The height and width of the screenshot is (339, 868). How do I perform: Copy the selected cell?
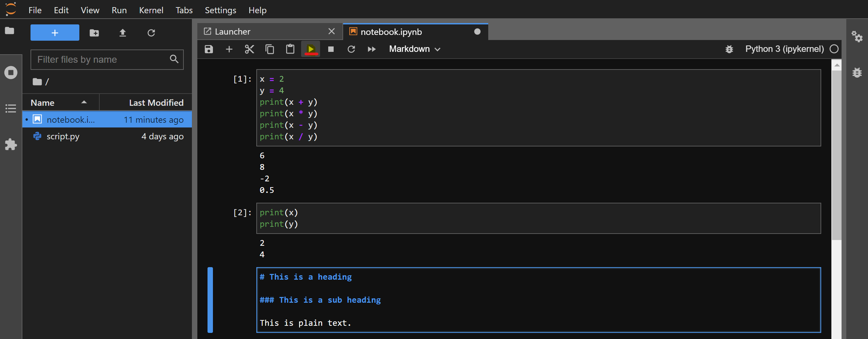(x=270, y=49)
